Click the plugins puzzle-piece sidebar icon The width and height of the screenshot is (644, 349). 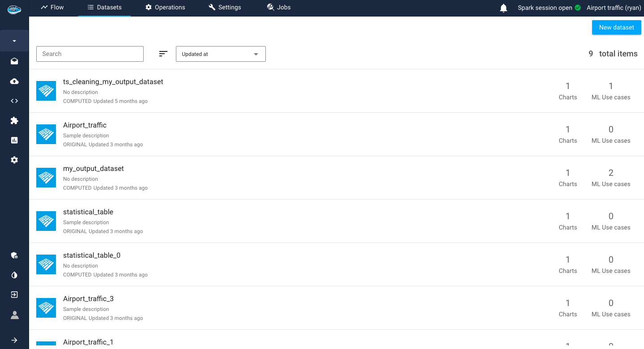(x=14, y=120)
